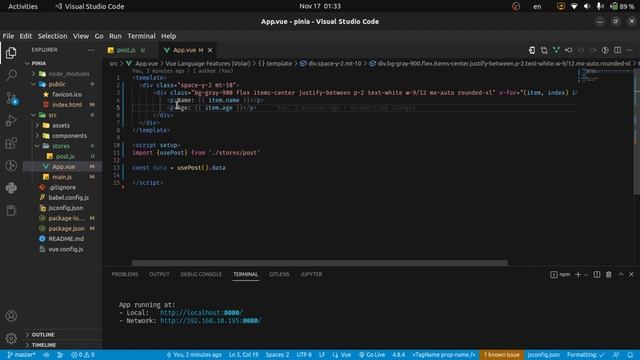
Task: Open the Search view in activity bar
Action: click(11, 75)
